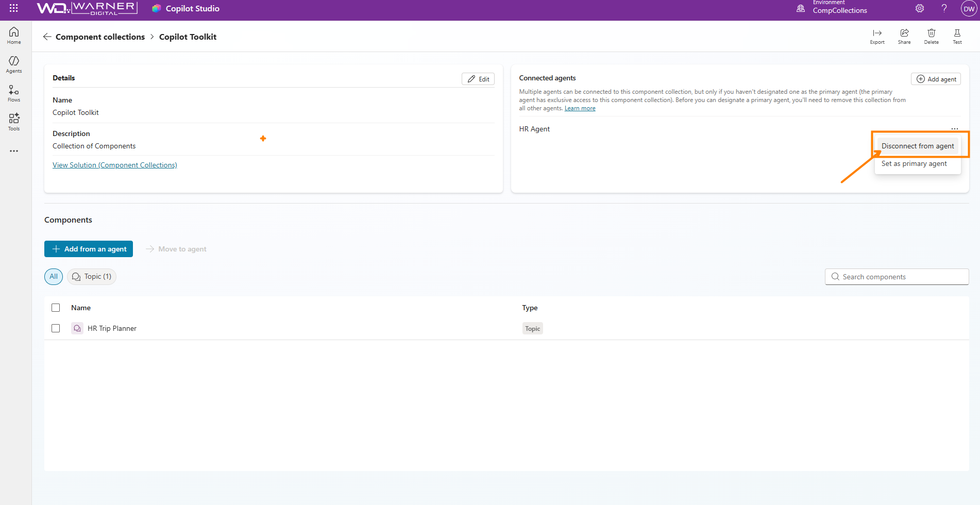Filter components by Topic (1)

coord(92,277)
